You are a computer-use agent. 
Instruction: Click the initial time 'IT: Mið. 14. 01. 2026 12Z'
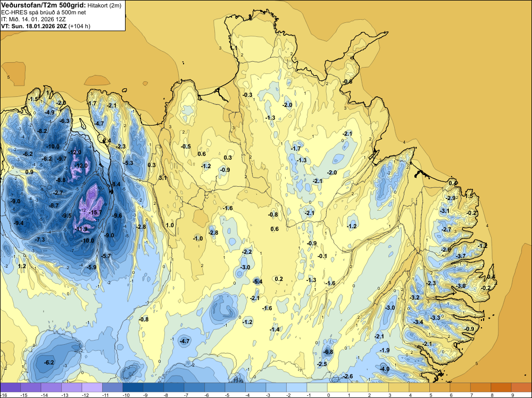33,19
